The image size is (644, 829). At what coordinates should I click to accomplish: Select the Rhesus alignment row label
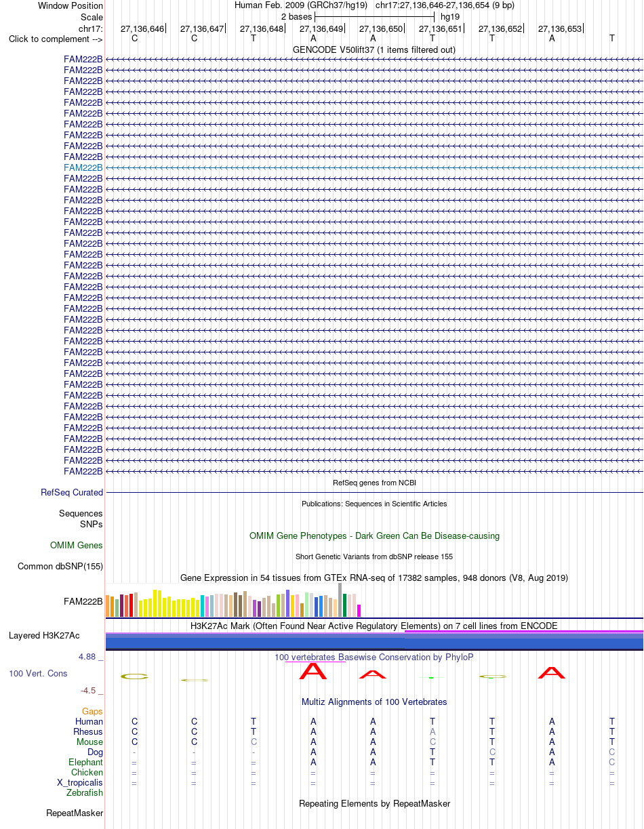88,732
